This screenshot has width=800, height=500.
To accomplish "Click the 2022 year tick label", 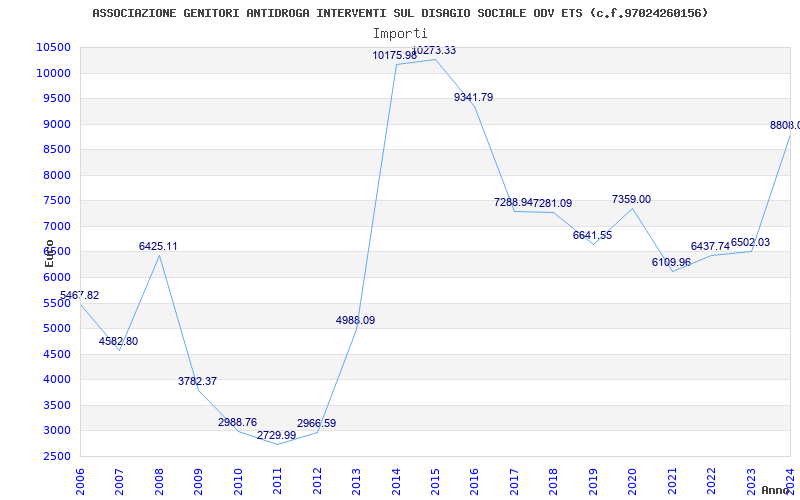I will tap(712, 482).
